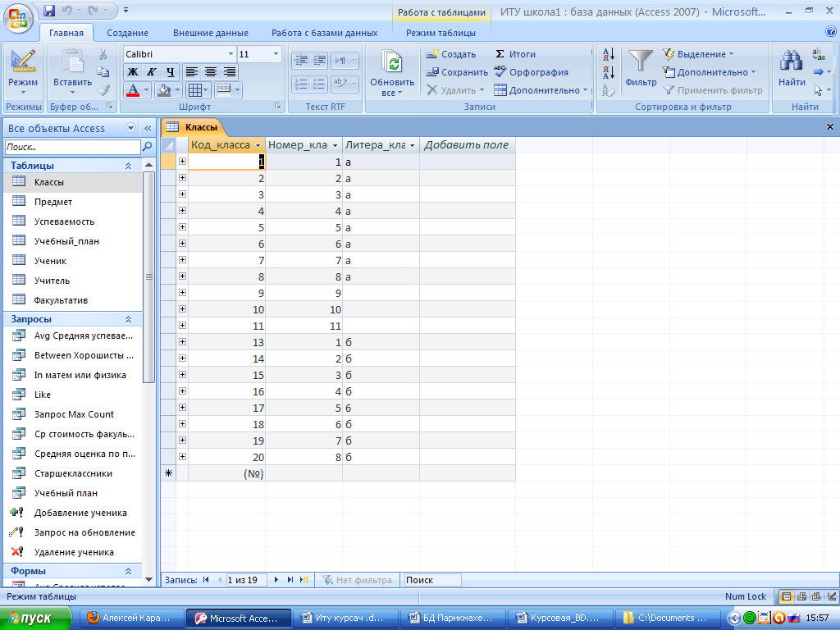Viewport: 840px width, 630px height.
Task: Collapse navigation pane with chevron button
Action: (148, 128)
